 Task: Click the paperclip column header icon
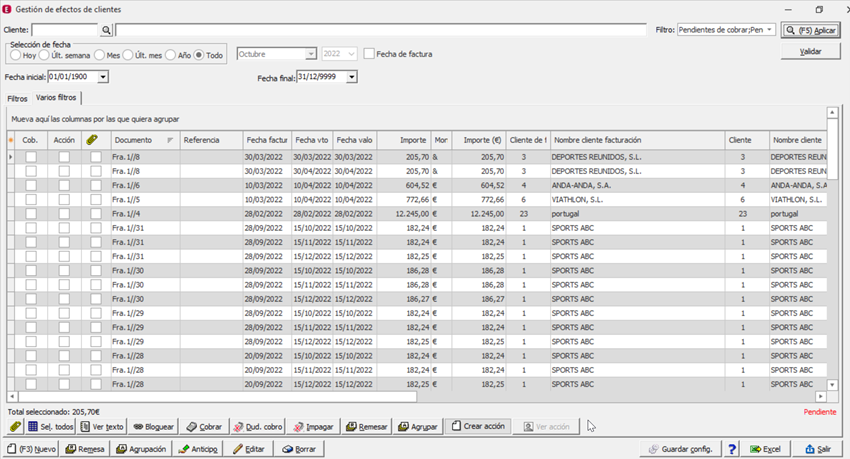(x=92, y=140)
